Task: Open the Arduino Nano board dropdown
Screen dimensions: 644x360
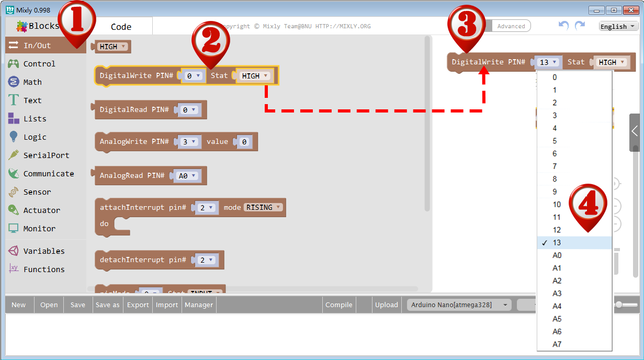Action: [x=459, y=305]
